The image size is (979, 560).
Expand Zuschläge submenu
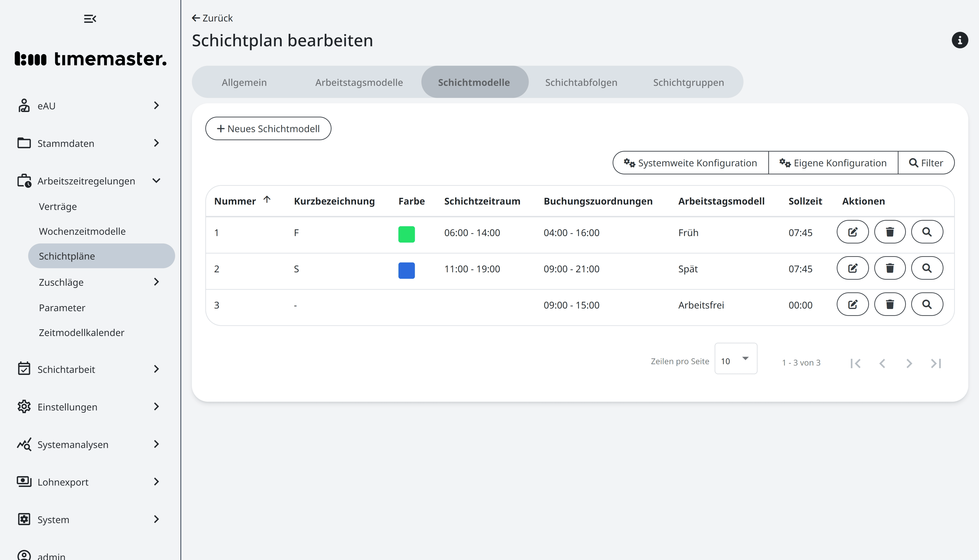coord(156,282)
